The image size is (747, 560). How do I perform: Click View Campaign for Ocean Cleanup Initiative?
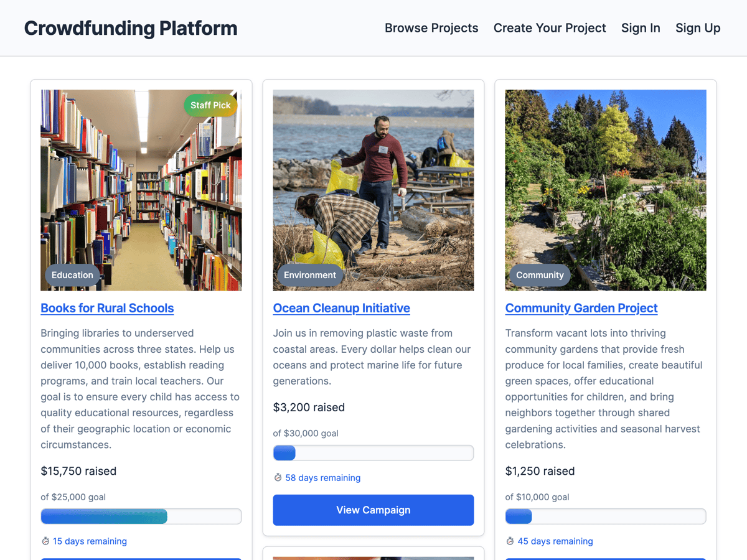click(373, 510)
